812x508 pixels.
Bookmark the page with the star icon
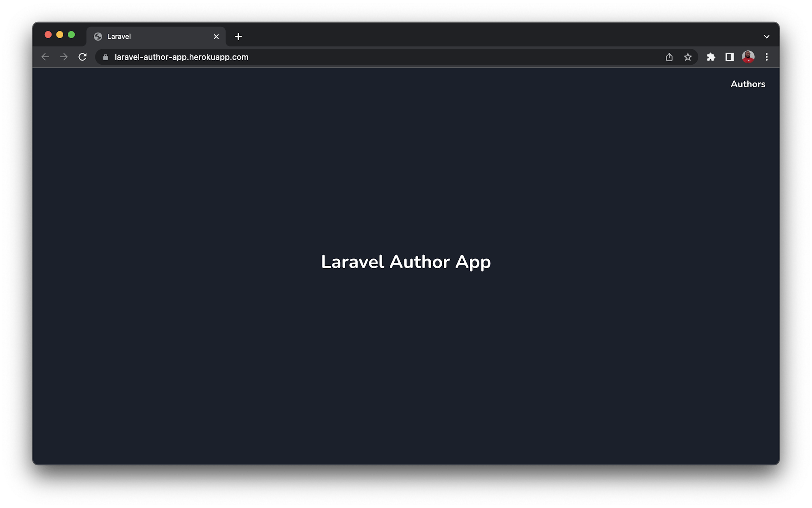pos(688,57)
